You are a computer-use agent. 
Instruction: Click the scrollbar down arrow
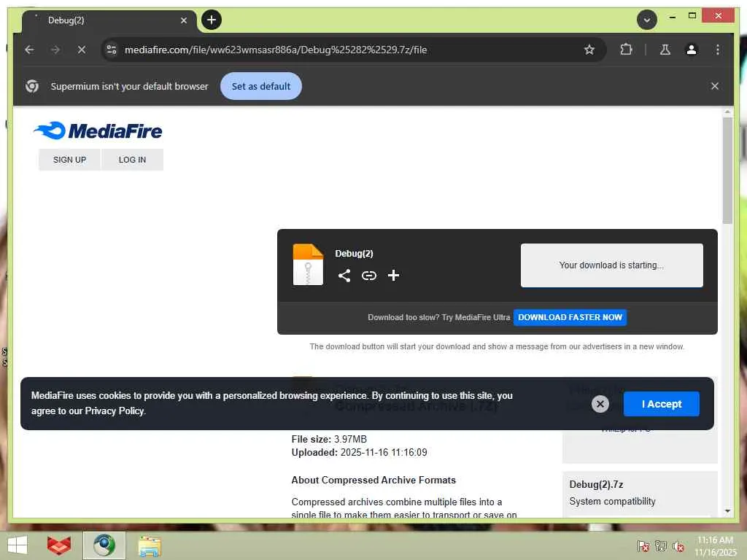[x=727, y=511]
